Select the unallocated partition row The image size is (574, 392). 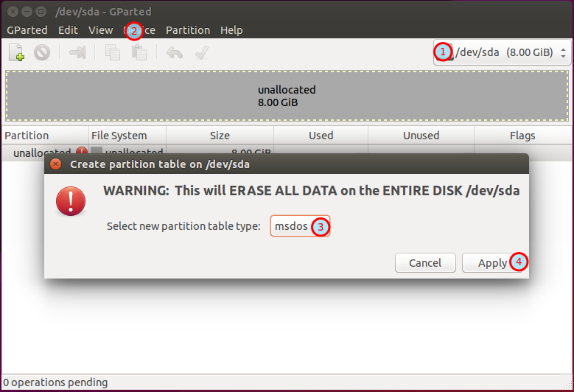coord(287,152)
